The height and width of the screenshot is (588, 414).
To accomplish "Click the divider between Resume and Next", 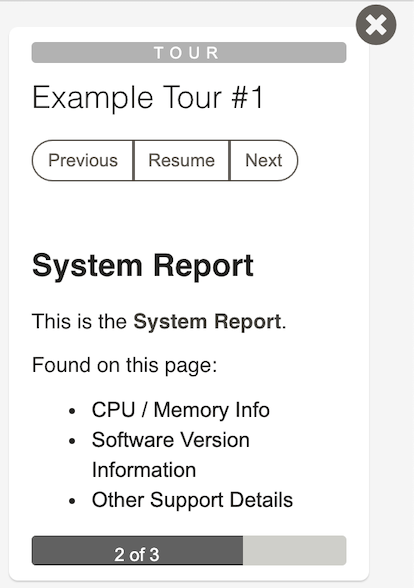I will coord(230,160).
